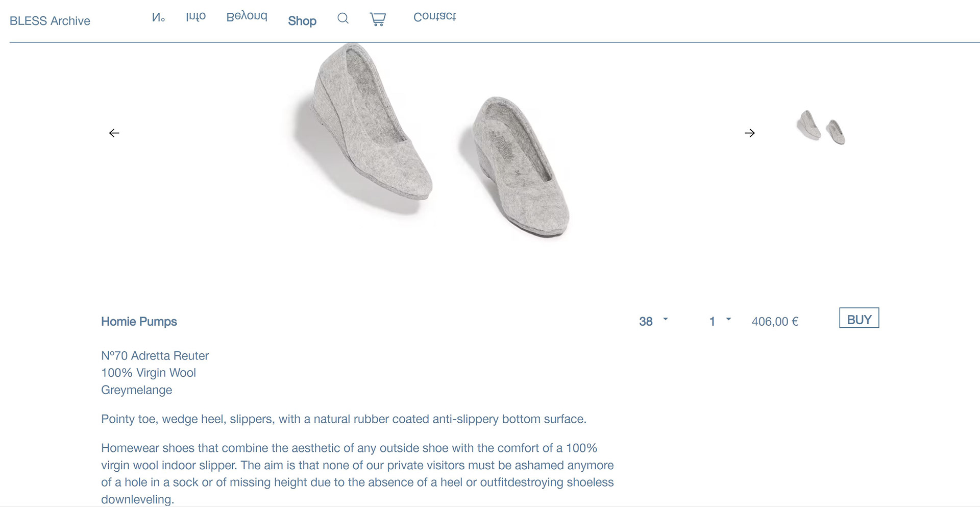The image size is (980, 507).
Task: Select the Shop menu item
Action: [302, 21]
